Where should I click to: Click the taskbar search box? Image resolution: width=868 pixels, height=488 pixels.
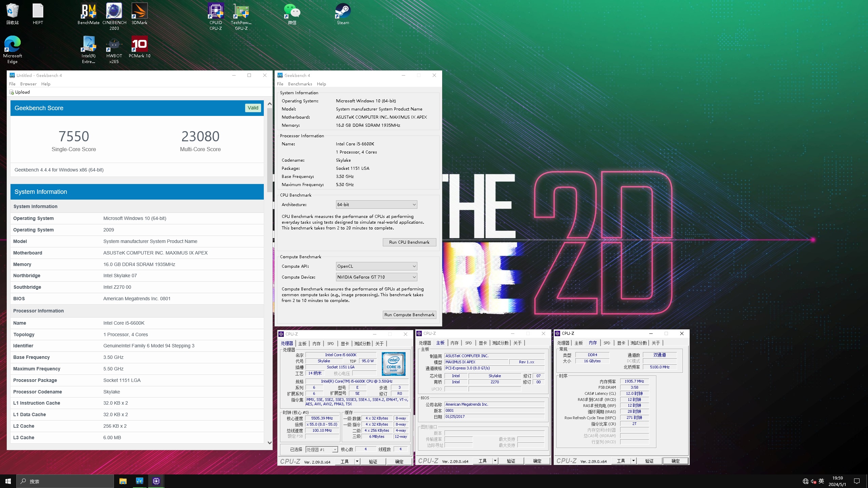point(65,481)
